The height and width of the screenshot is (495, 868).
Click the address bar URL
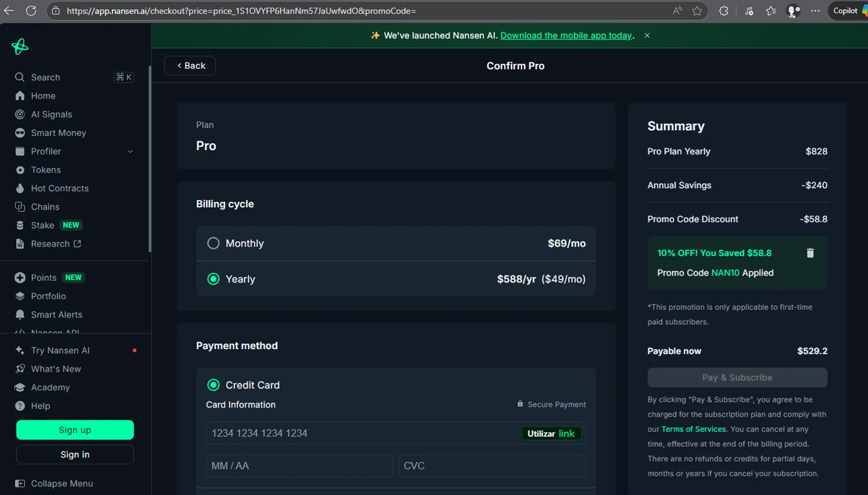click(241, 11)
